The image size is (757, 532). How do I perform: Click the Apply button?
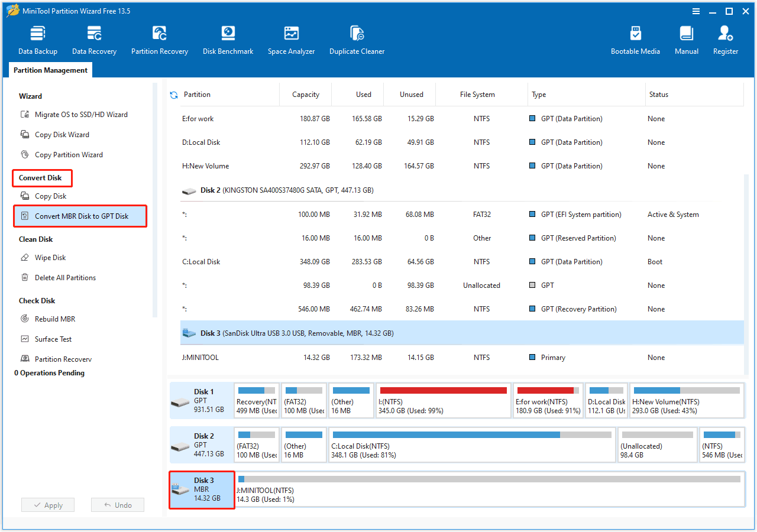47,505
